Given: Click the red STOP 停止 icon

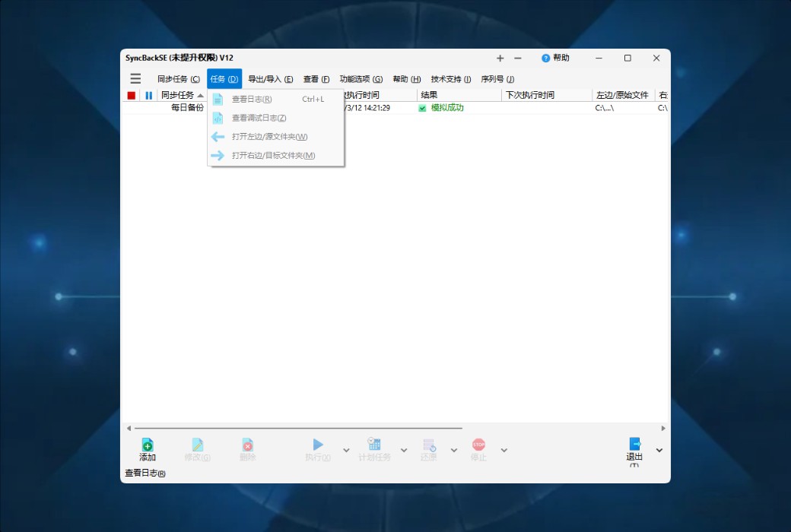Looking at the screenshot, I should click(478, 445).
